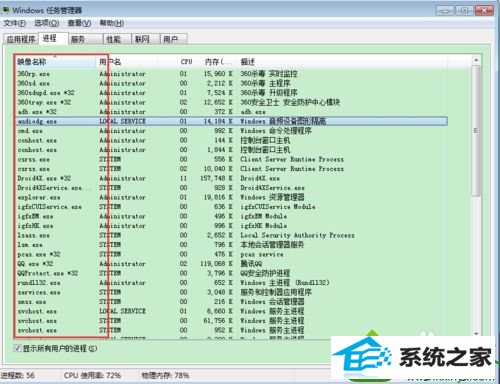
Task: Click the CPU 使用率: 72% status entry
Action: [92, 375]
